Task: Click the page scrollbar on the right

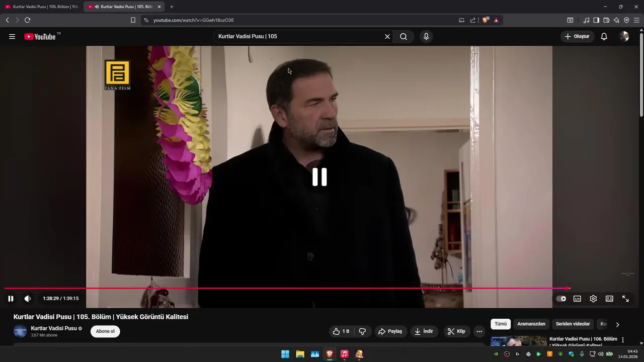Action: point(641,75)
